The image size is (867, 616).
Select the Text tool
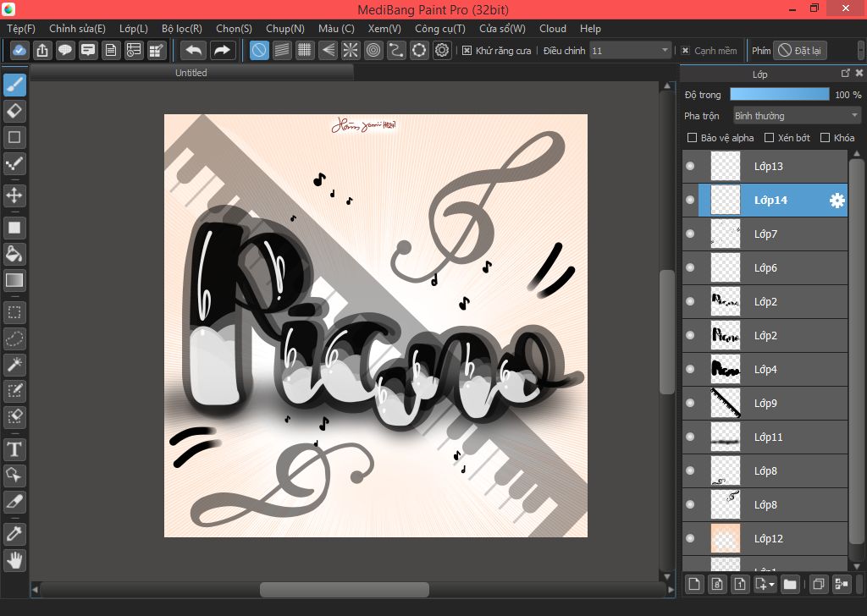pos(14,449)
